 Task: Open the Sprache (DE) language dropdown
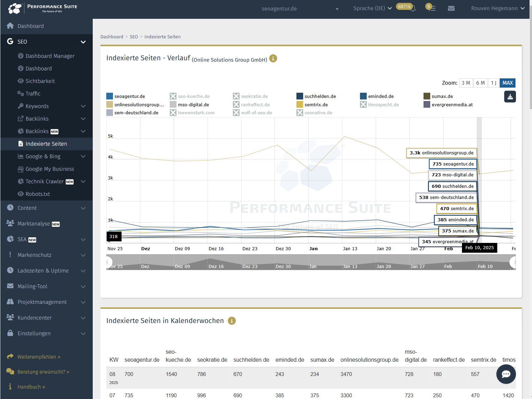pos(372,8)
